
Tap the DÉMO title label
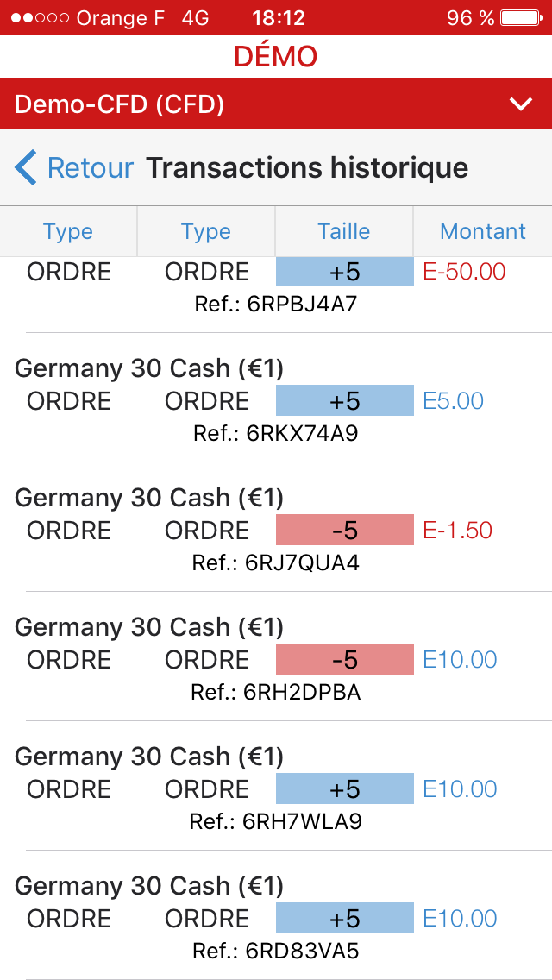coord(275,56)
